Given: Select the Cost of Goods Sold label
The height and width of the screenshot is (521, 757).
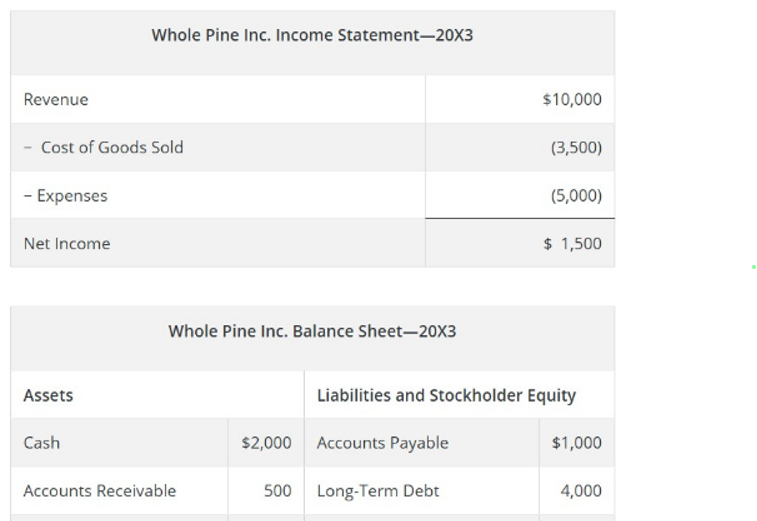Looking at the screenshot, I should [x=111, y=147].
